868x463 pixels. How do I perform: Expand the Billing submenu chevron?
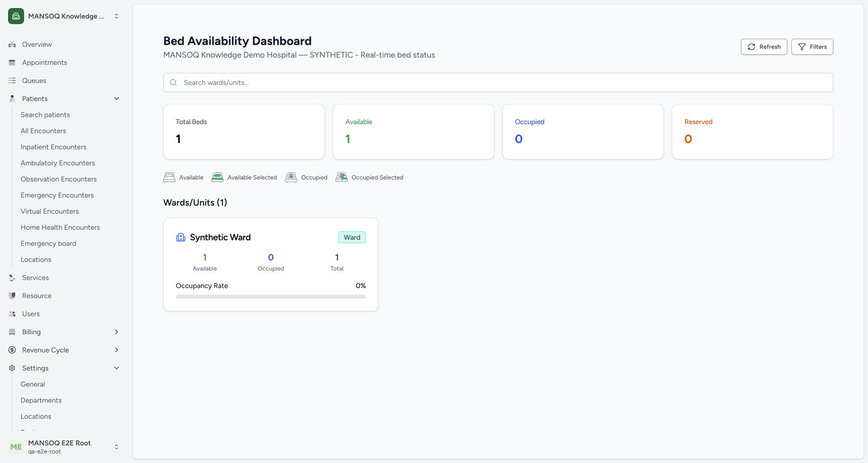[117, 332]
